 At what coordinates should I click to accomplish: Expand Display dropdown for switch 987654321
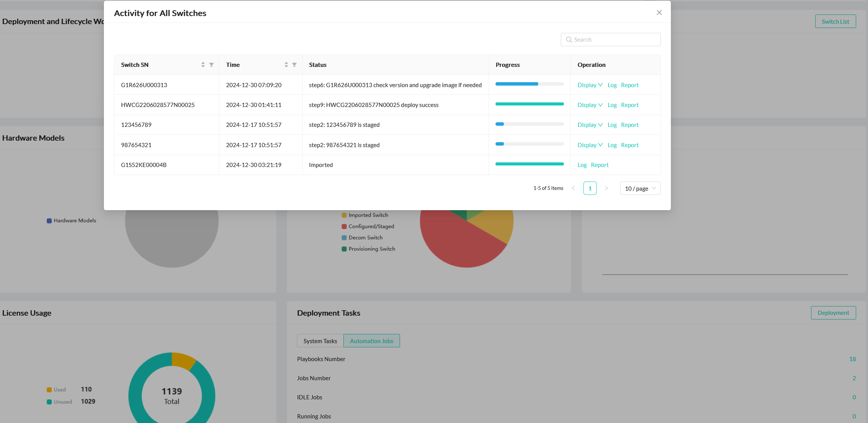click(x=590, y=145)
